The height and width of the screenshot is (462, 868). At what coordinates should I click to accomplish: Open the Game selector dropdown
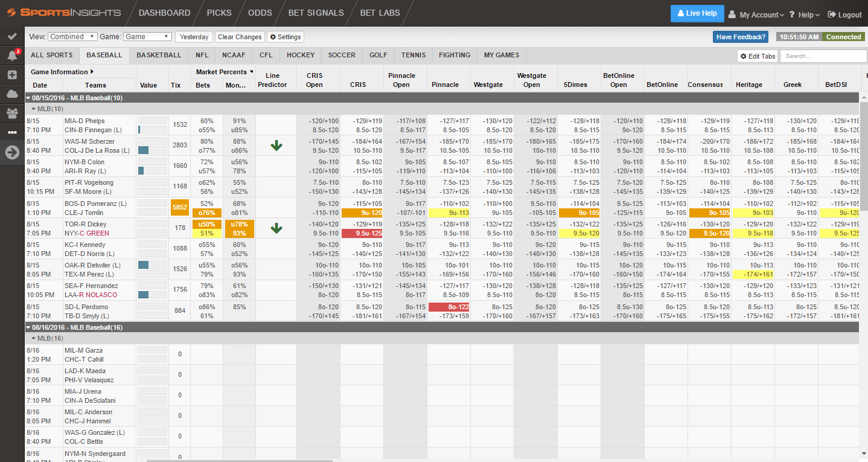(148, 37)
